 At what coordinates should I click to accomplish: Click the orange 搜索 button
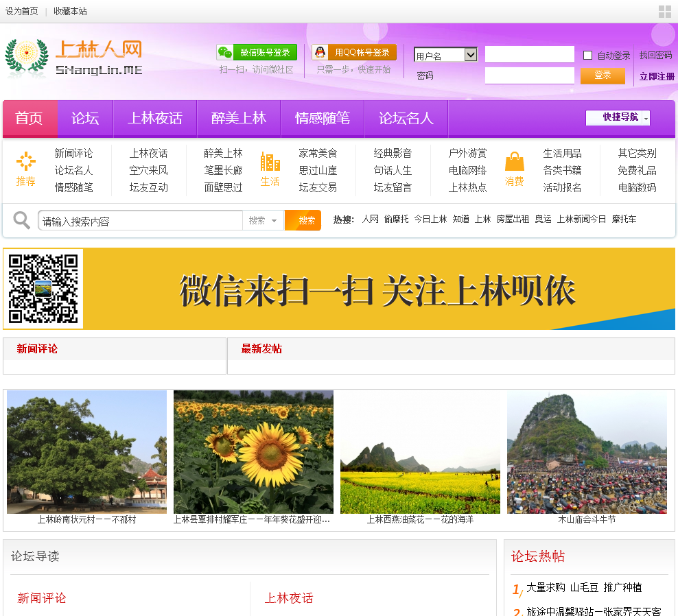(x=303, y=220)
